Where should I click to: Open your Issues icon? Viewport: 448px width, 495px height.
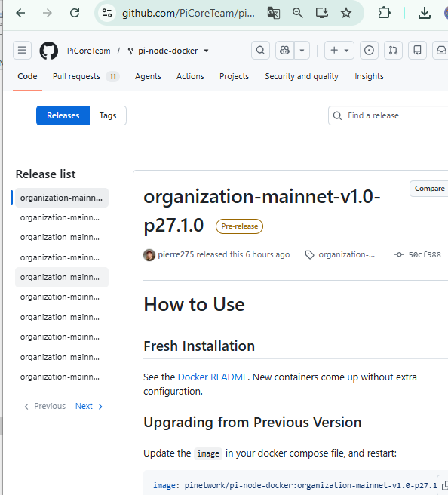pos(369,51)
